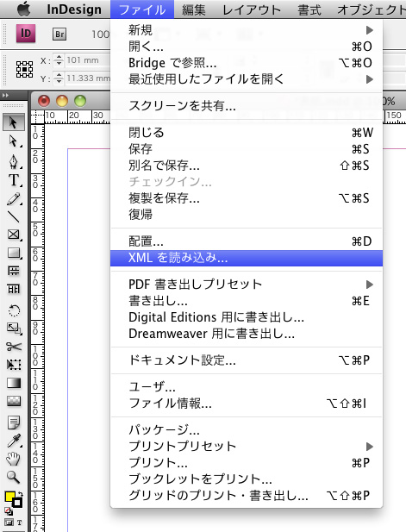This screenshot has width=406, height=532.
Task: Adjust Y position stepper arrows
Action: [x=59, y=78]
